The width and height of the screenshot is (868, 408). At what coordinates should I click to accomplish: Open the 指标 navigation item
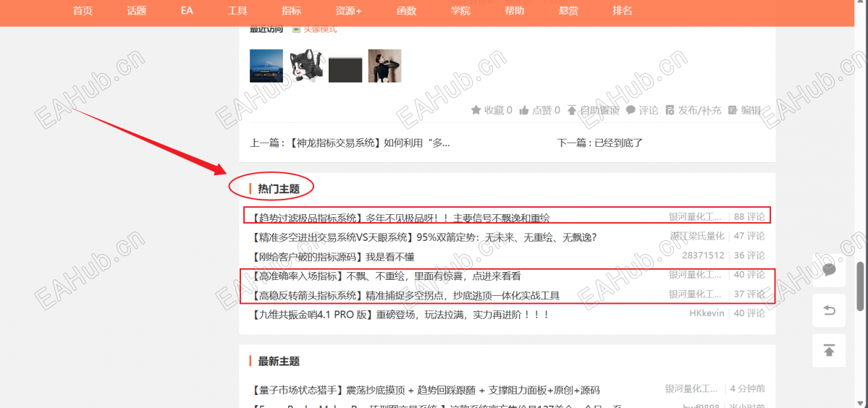coord(291,11)
